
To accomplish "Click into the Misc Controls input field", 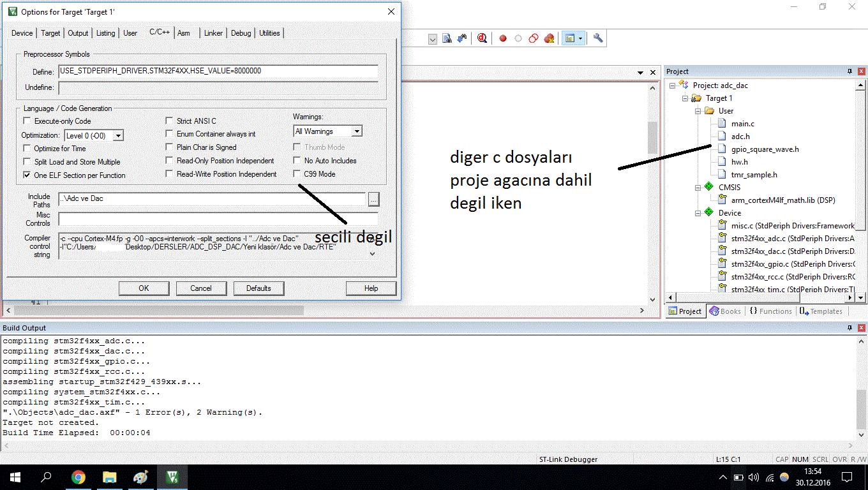I will (x=218, y=219).
